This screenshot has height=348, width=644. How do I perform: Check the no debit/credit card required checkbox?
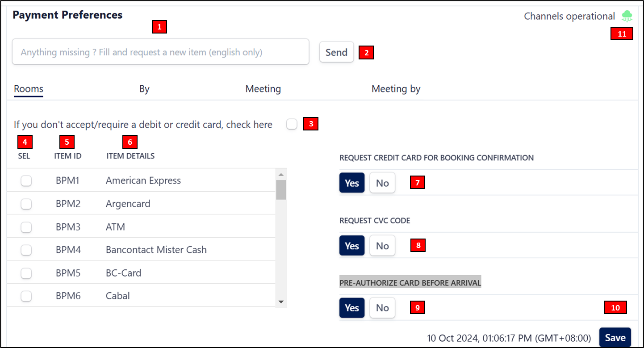click(292, 124)
